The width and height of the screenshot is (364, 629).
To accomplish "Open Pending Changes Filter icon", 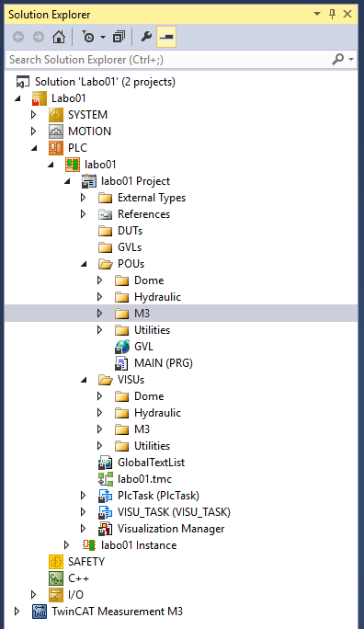I will click(x=88, y=38).
